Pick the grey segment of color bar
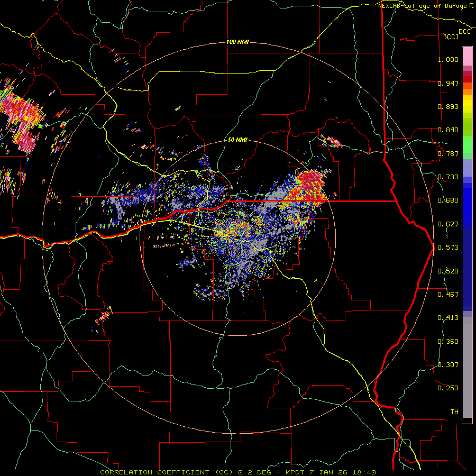 click(x=467, y=368)
